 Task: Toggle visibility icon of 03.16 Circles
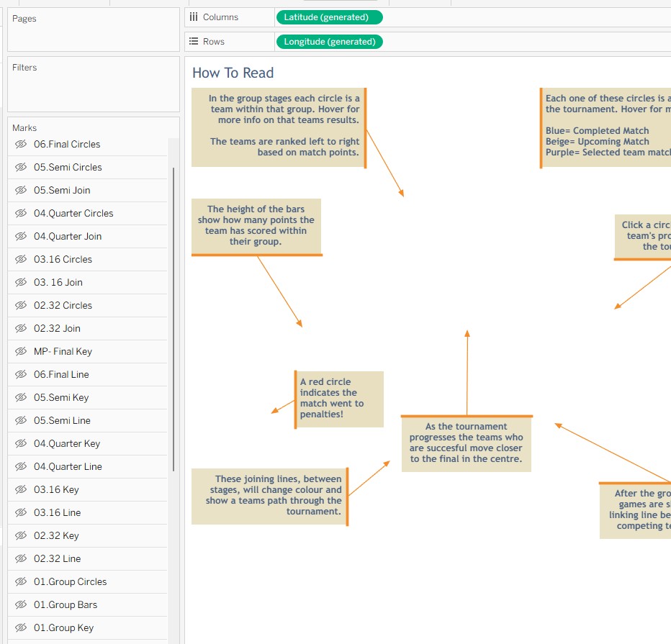(21, 260)
